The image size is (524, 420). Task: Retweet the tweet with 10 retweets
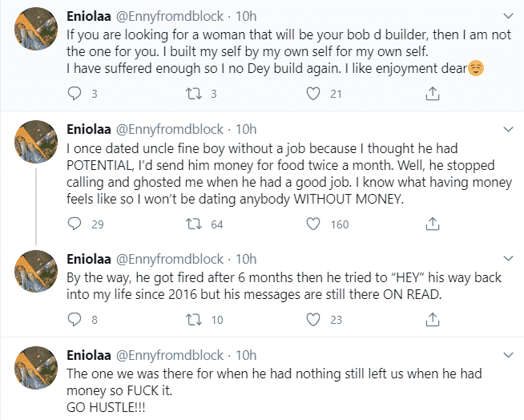coord(194,320)
